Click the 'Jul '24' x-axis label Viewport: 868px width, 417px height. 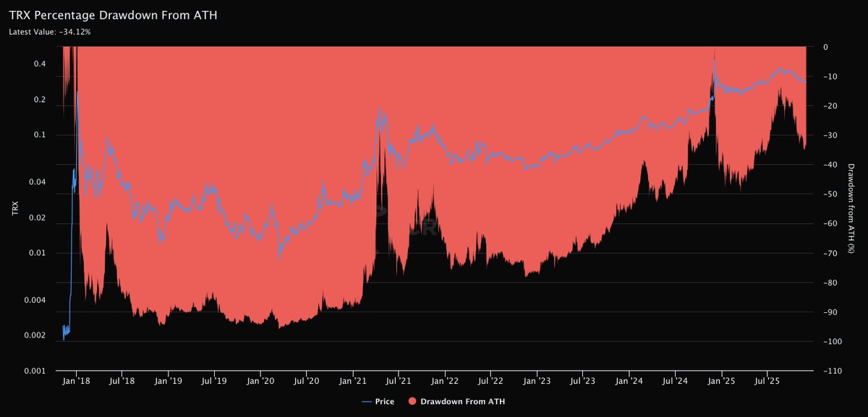pos(676,379)
